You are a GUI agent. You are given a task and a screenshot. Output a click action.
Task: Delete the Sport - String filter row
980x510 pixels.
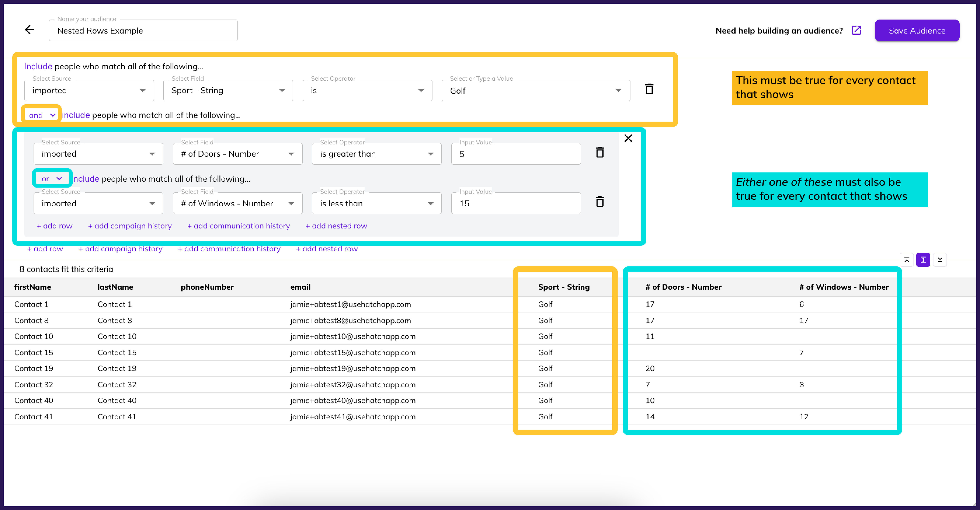tap(649, 89)
